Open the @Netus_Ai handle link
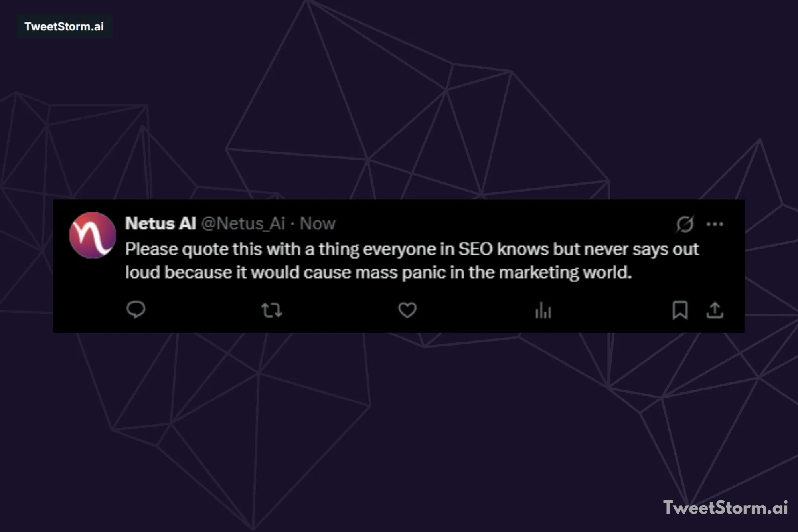 [x=244, y=223]
